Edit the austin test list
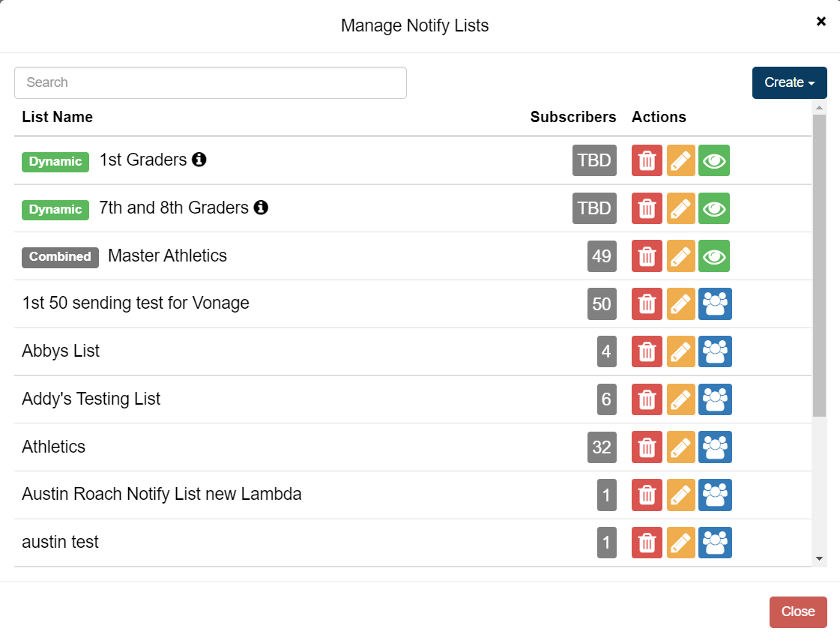 [x=681, y=543]
